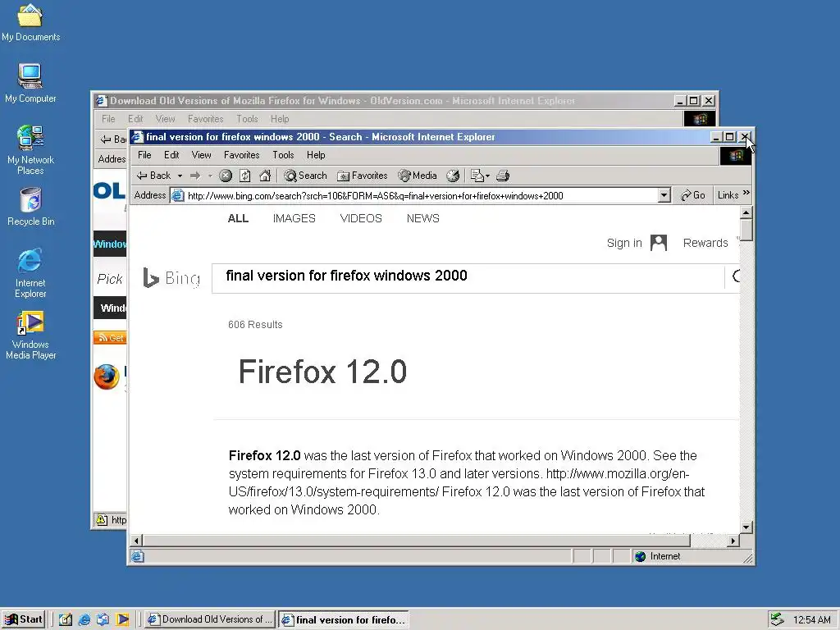Open the Windows Start menu
840x630 pixels.
24,619
